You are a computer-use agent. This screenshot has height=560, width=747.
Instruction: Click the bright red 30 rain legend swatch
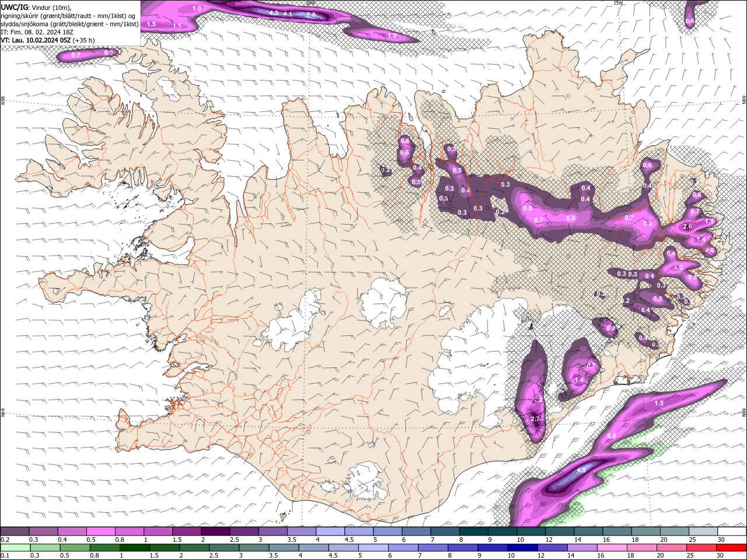(731, 548)
